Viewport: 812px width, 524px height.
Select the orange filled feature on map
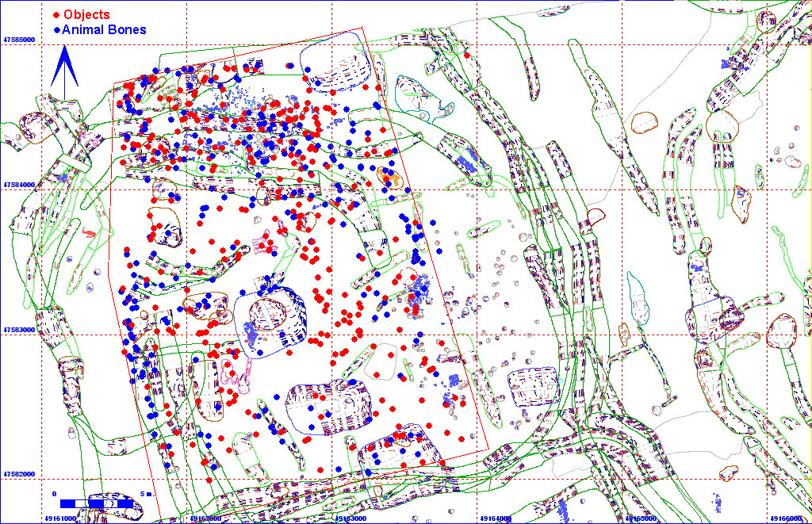coord(388,177)
